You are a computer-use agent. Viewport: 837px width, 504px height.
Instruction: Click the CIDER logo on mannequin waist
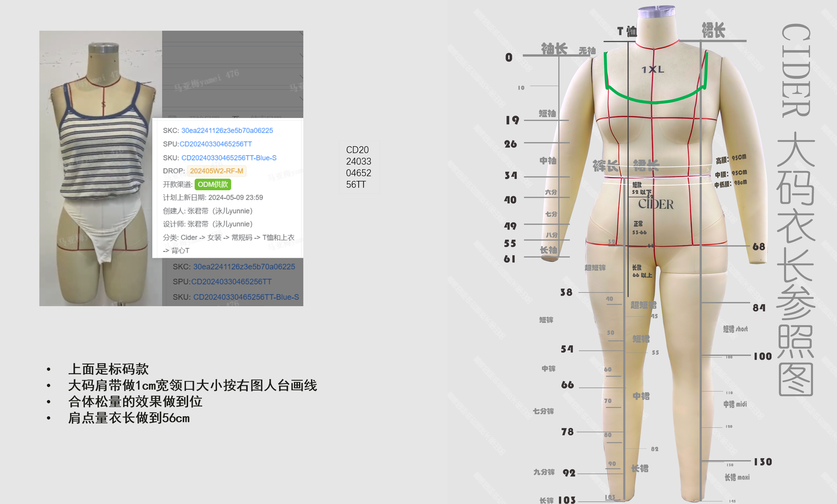coord(656,204)
